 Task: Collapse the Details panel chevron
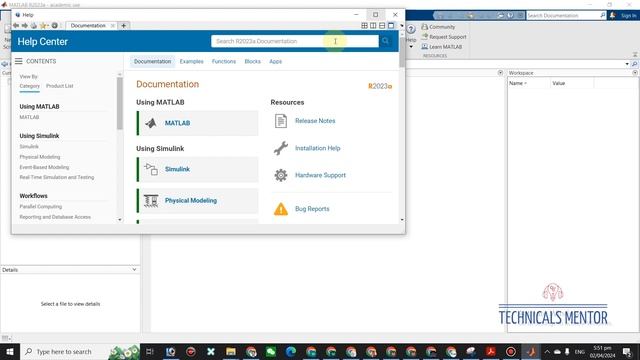coord(134,269)
